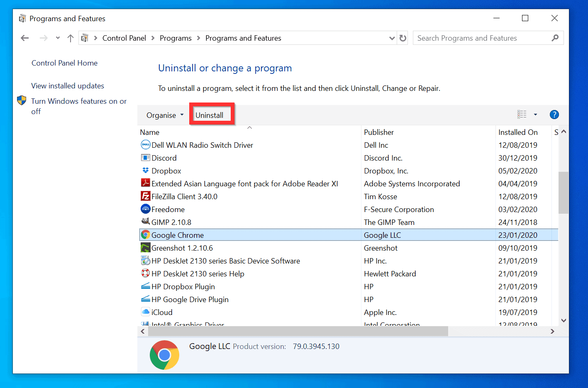Click the Programs breadcrumb
Screen dimensions: 588x388
(176, 38)
